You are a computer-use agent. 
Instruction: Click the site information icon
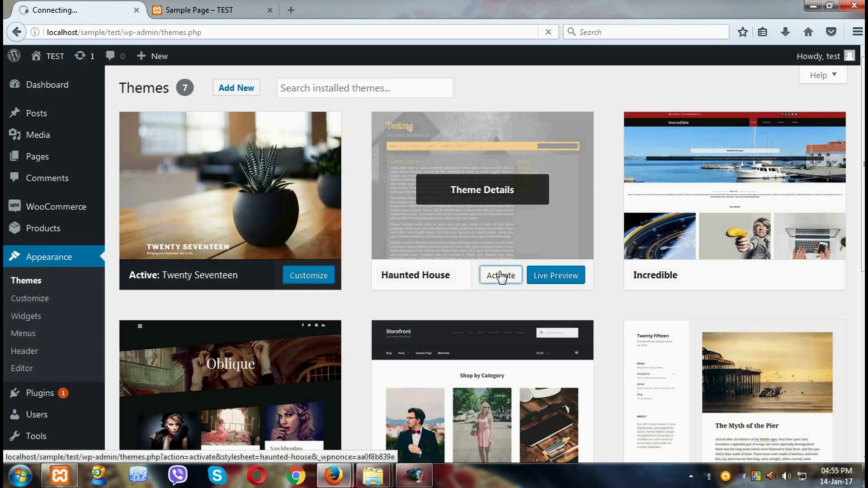coord(35,32)
